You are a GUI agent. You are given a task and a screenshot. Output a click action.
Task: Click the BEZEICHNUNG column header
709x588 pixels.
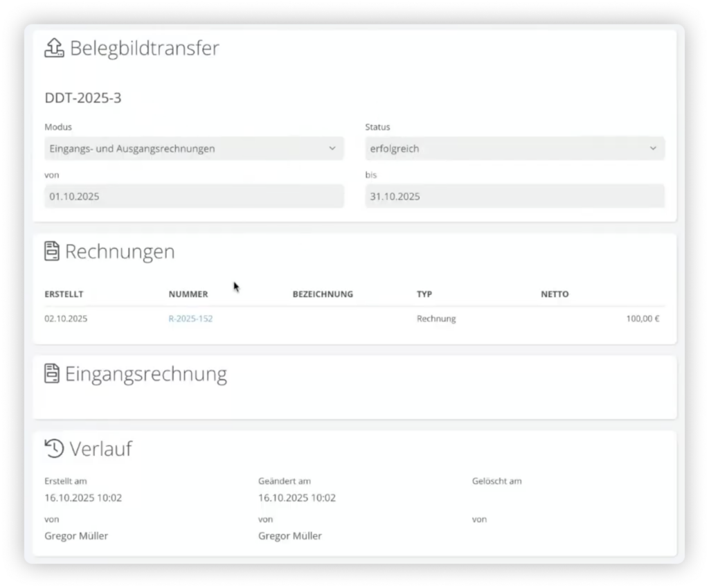[x=323, y=294]
